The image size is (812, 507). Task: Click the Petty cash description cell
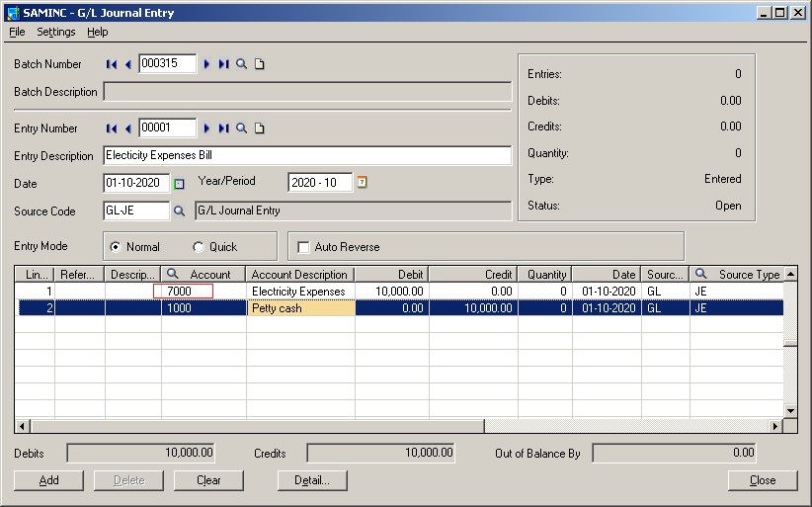coord(301,308)
